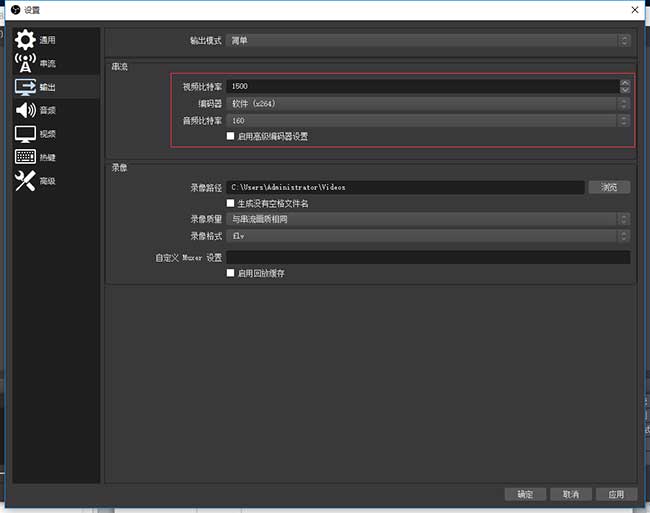Click the 自定义 Muxer 设置 text field
Image resolution: width=650 pixels, height=513 pixels.
(x=428, y=257)
